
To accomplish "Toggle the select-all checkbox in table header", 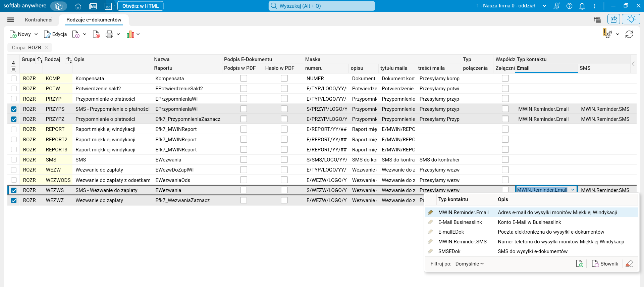I will point(13,69).
